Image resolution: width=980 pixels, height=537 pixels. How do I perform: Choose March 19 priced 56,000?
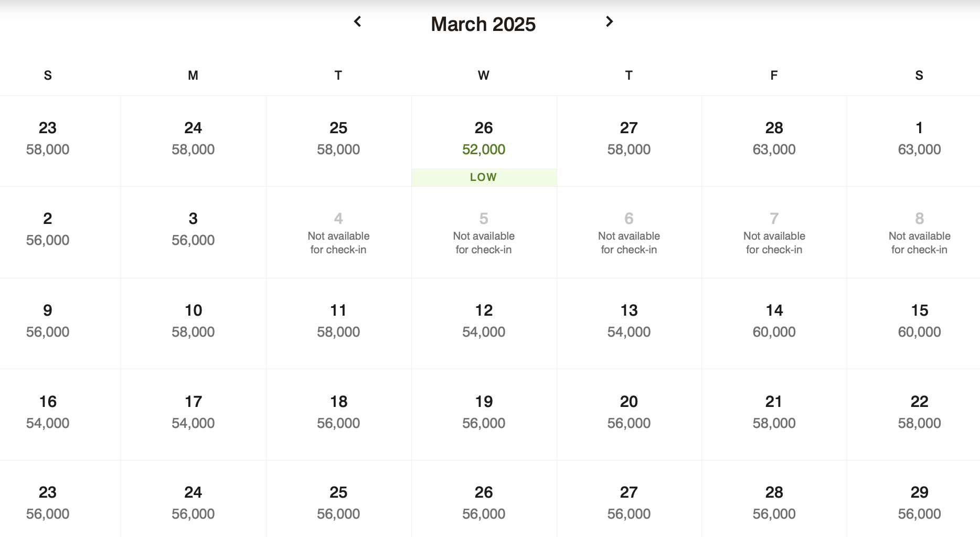point(484,412)
